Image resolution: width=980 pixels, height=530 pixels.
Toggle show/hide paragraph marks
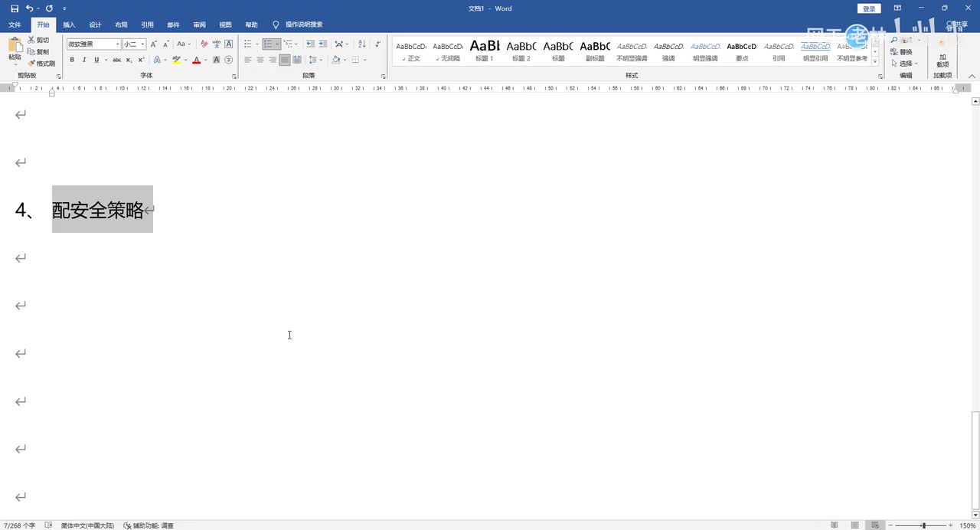point(377,44)
